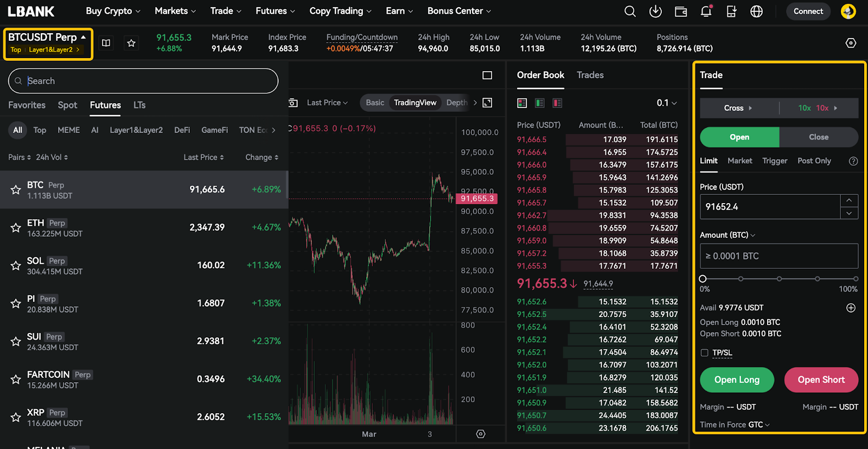Click the amount slider 0% handle
The image size is (868, 449).
click(x=703, y=279)
